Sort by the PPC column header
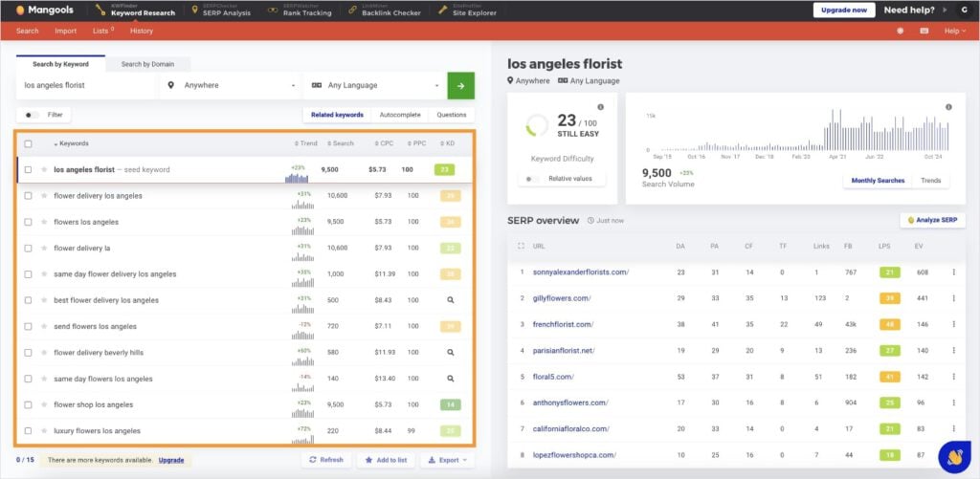 416,143
